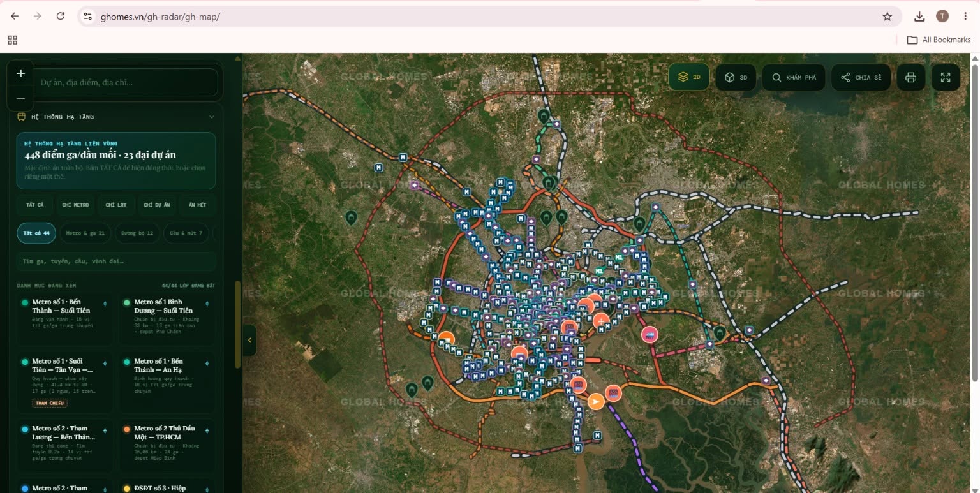Click the purple diamond marker on west dashed line
This screenshot has width=980, height=493.
click(415, 186)
